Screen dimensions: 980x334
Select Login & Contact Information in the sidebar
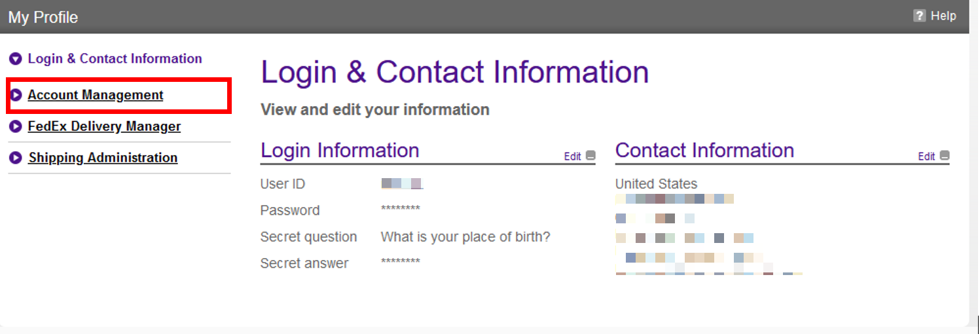pyautogui.click(x=115, y=59)
